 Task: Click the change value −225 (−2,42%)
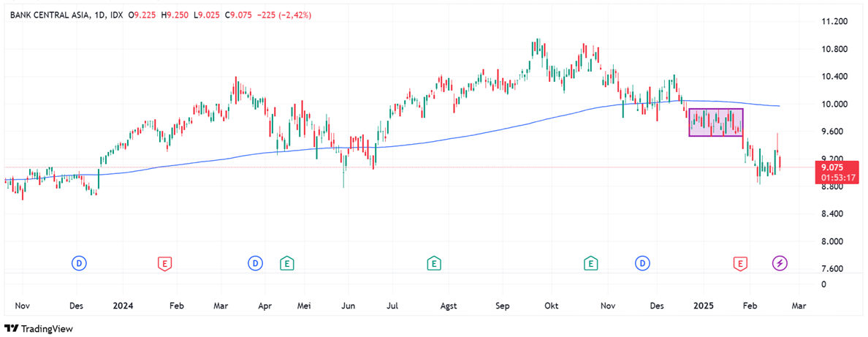(x=283, y=15)
